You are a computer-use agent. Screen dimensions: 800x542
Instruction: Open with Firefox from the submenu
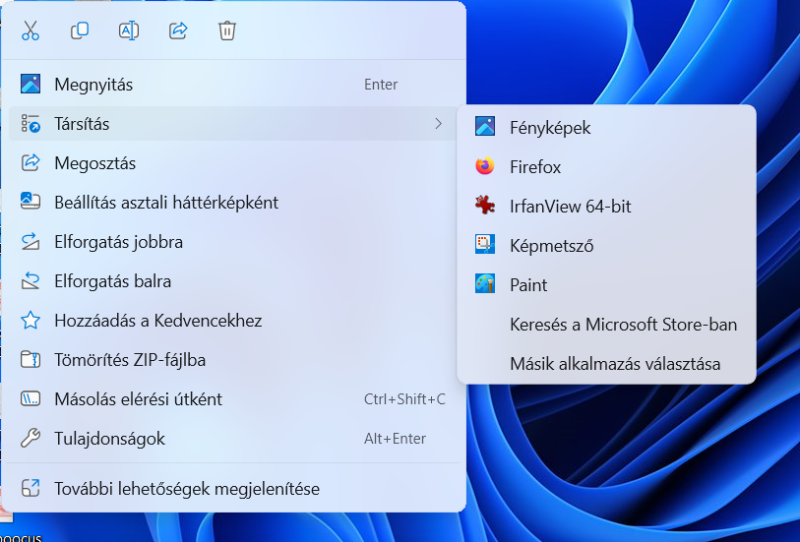(x=607, y=166)
